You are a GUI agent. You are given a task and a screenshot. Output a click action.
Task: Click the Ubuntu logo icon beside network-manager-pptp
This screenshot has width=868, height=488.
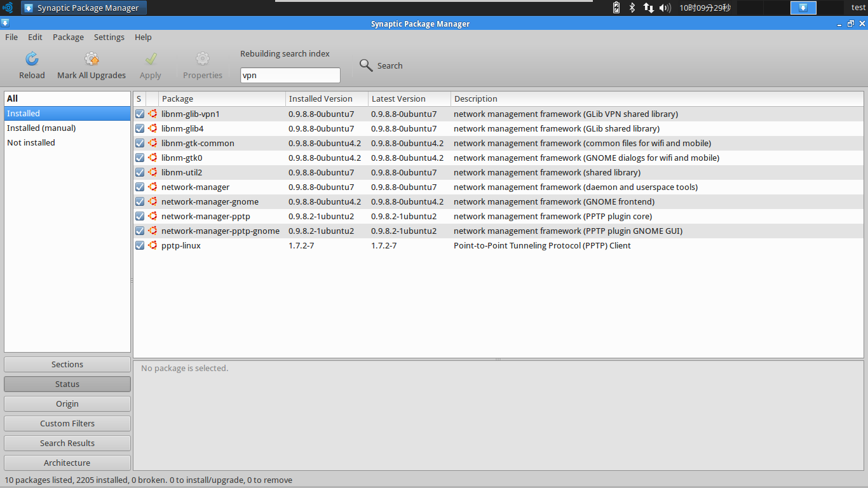coord(153,216)
